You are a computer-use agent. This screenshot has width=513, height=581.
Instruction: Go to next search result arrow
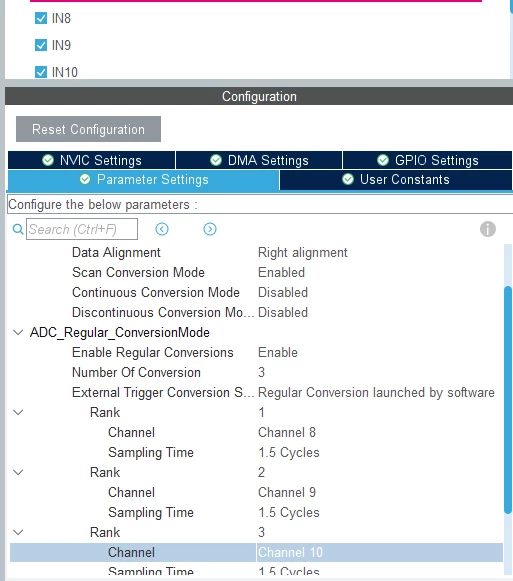pos(210,229)
